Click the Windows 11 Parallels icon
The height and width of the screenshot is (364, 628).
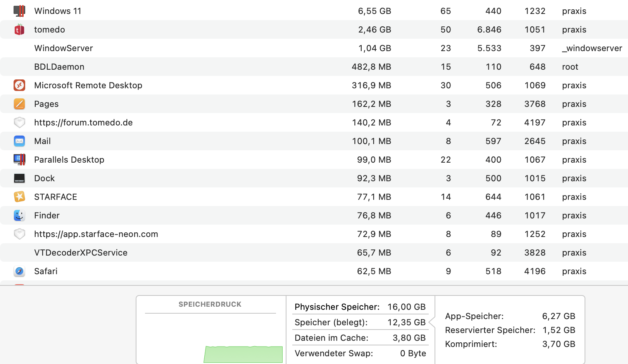coord(19,11)
